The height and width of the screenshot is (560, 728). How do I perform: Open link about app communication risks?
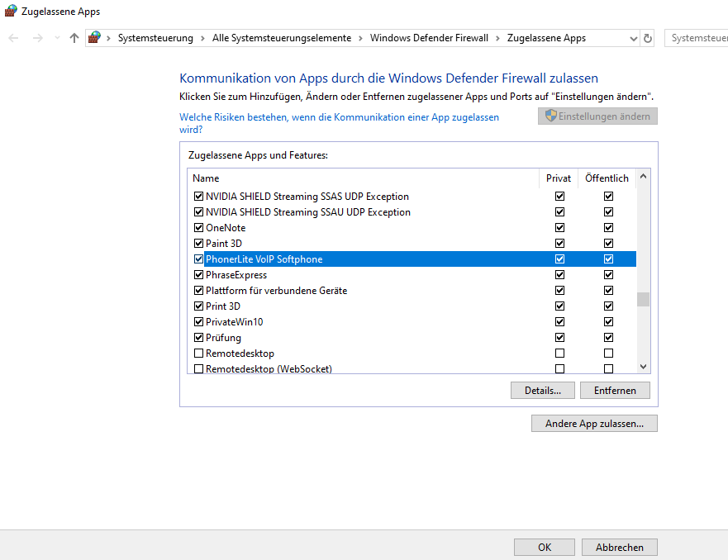(x=339, y=123)
